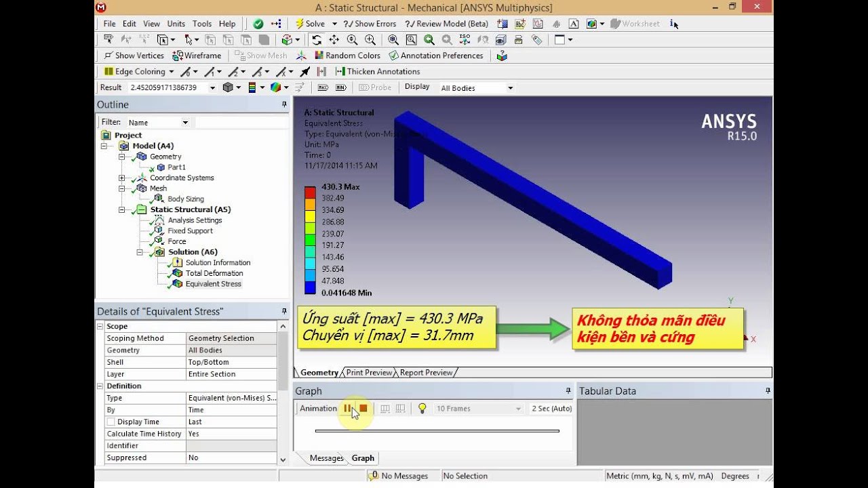Click the Details panel scrollbar down arrow
This screenshot has width=868, height=488.
click(283, 460)
